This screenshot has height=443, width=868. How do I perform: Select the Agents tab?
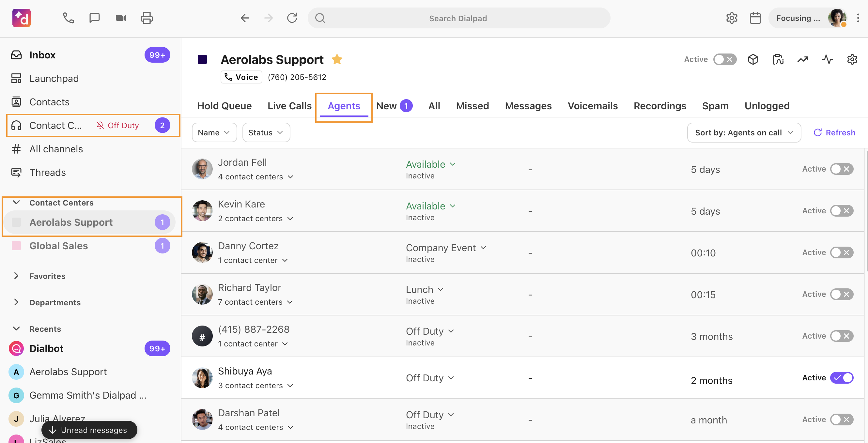pyautogui.click(x=344, y=106)
